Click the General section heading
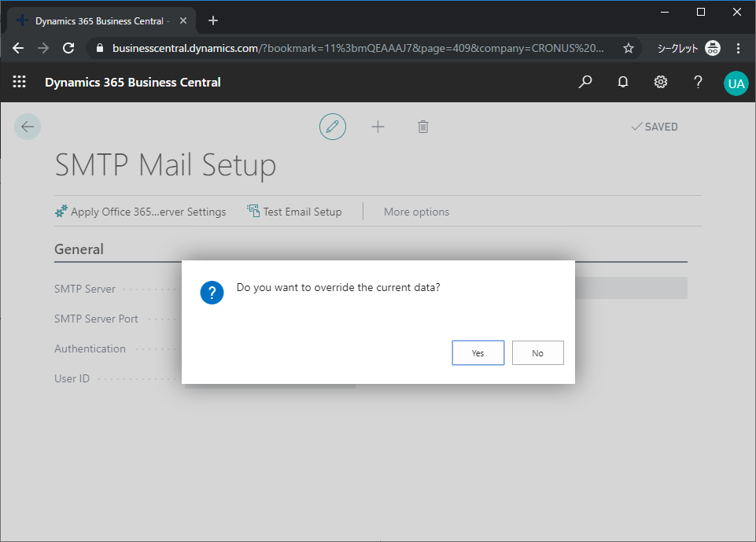 (x=79, y=249)
